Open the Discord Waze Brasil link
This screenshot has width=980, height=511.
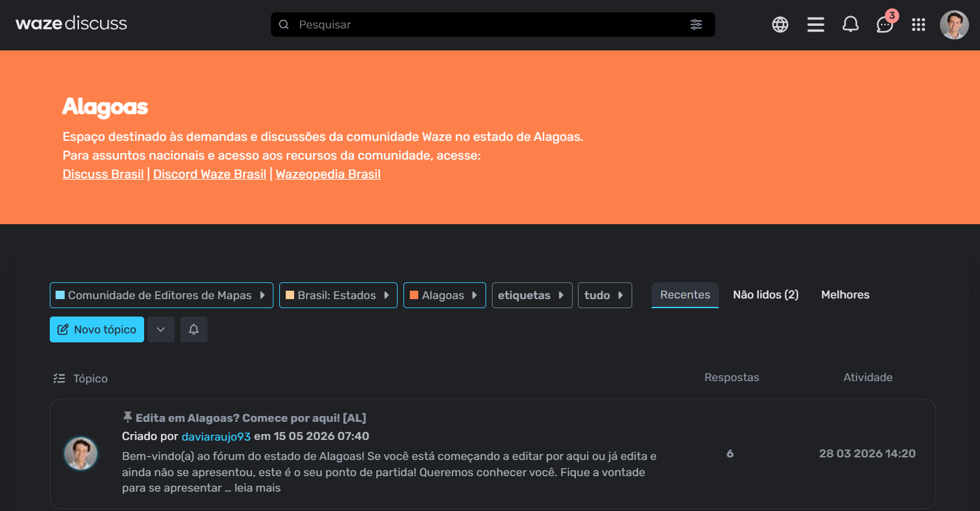209,174
